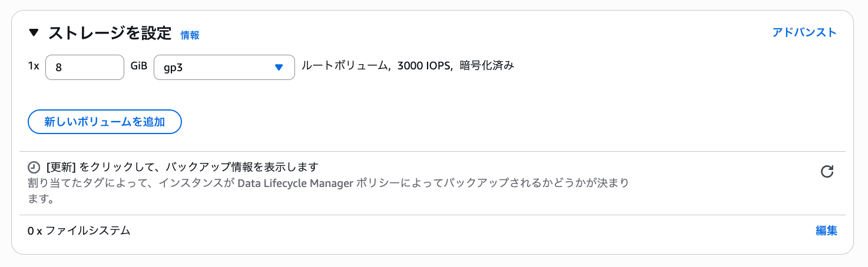This screenshot has width=868, height=267.
Task: Open the 情報 info link
Action: pyautogui.click(x=190, y=35)
